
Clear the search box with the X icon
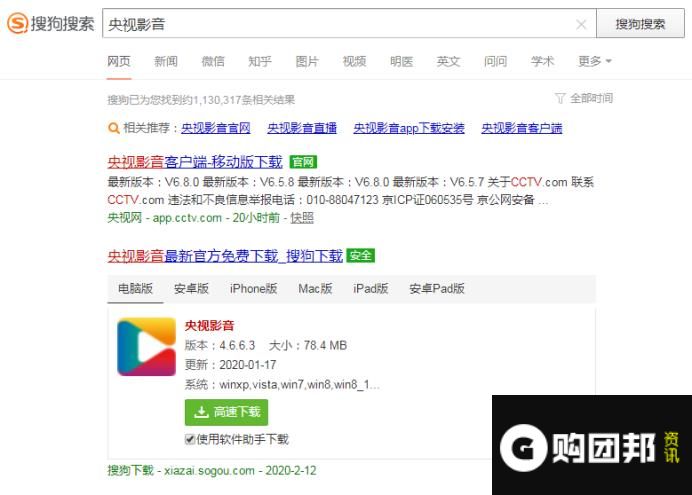pyautogui.click(x=581, y=25)
